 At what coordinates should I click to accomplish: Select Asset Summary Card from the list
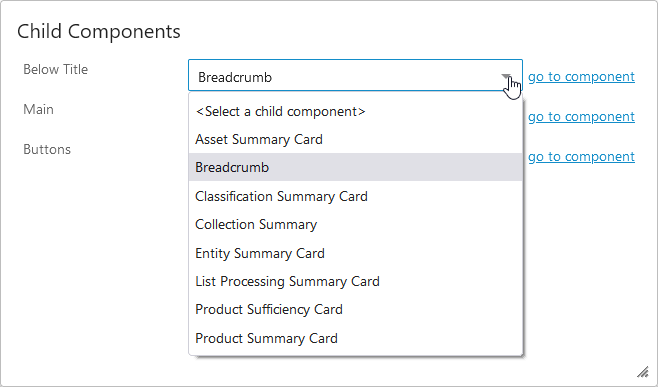[x=355, y=139]
